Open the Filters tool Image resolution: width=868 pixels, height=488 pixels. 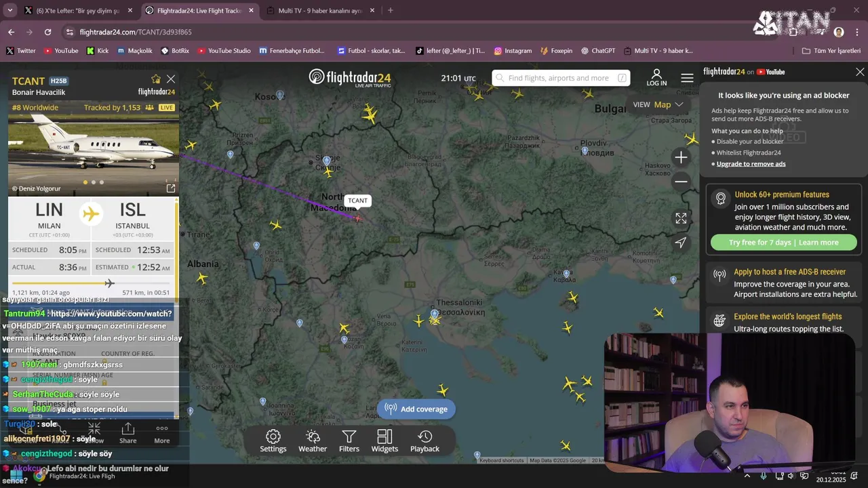click(x=349, y=441)
